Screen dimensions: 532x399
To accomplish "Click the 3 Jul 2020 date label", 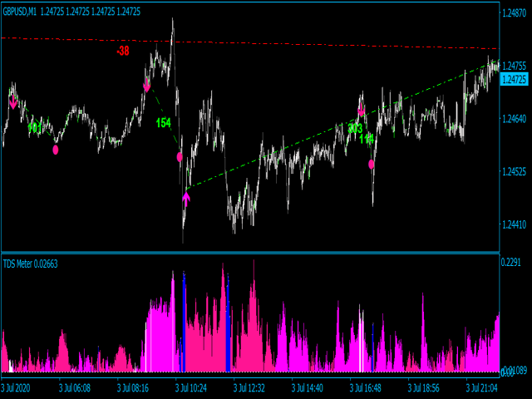I will tap(16, 388).
